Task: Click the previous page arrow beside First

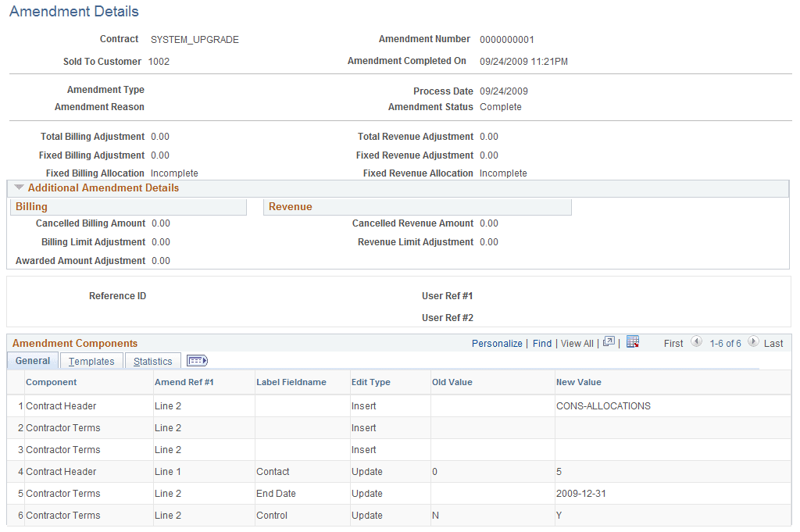Action: tap(697, 342)
